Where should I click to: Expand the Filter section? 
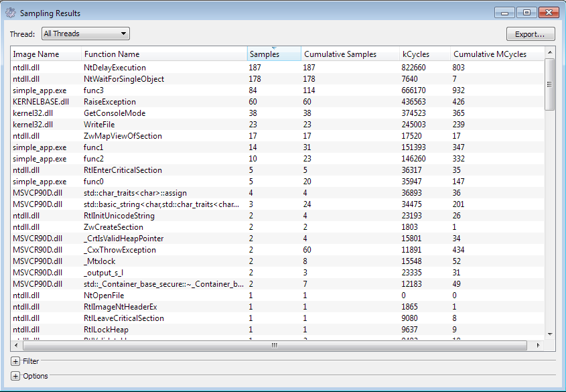(x=15, y=361)
